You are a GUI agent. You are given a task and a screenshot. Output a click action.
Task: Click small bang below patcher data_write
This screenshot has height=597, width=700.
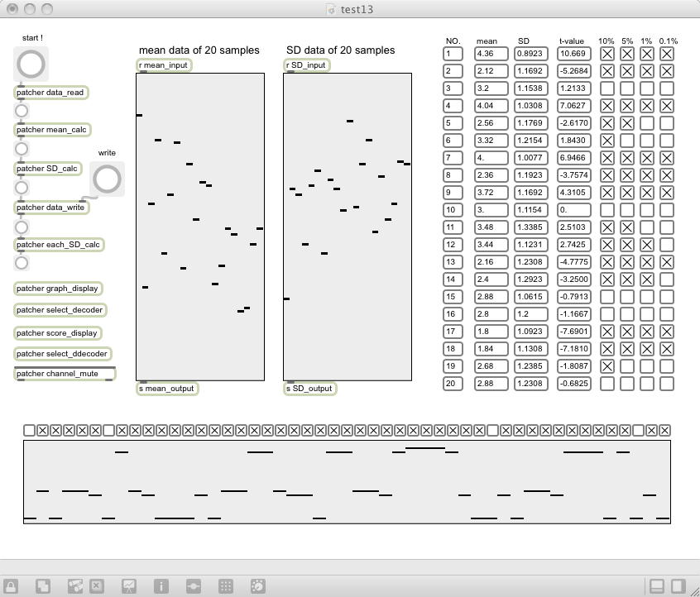[x=22, y=227]
